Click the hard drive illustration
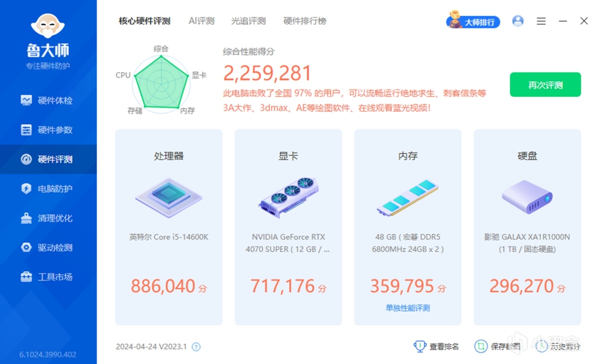The width and height of the screenshot is (597, 364). [x=527, y=197]
